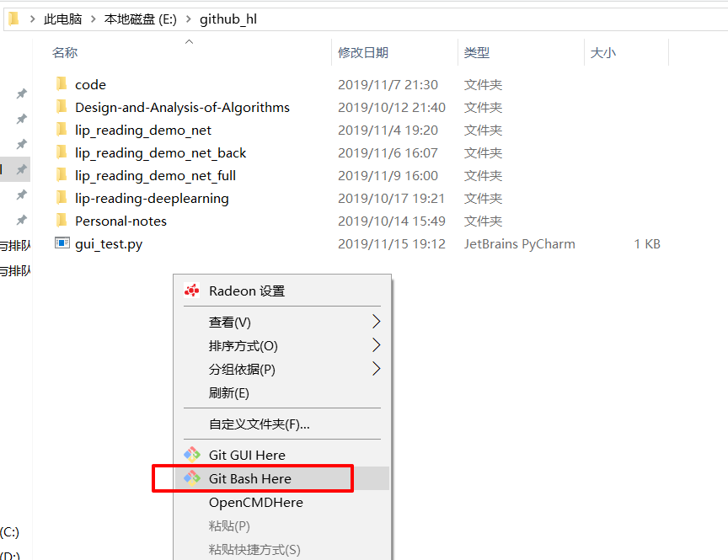Select the Design-and-Analysis-of-Algorithms folder name

pyautogui.click(x=183, y=107)
